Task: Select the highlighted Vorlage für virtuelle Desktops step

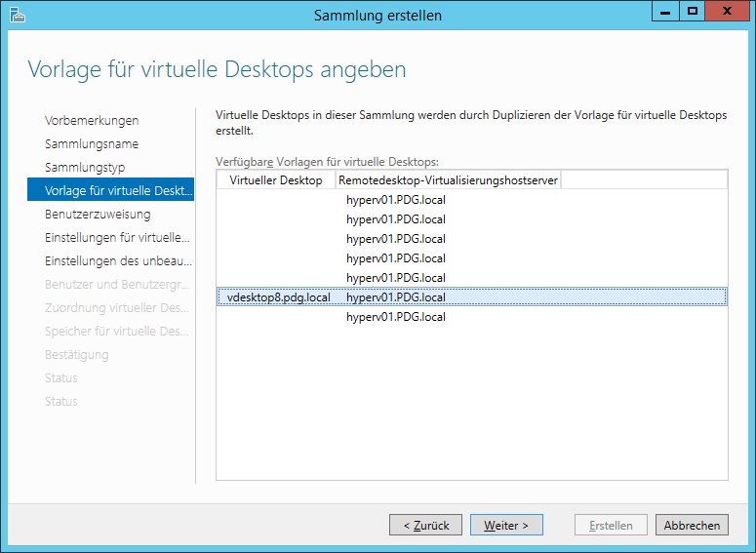Action: 111,191
